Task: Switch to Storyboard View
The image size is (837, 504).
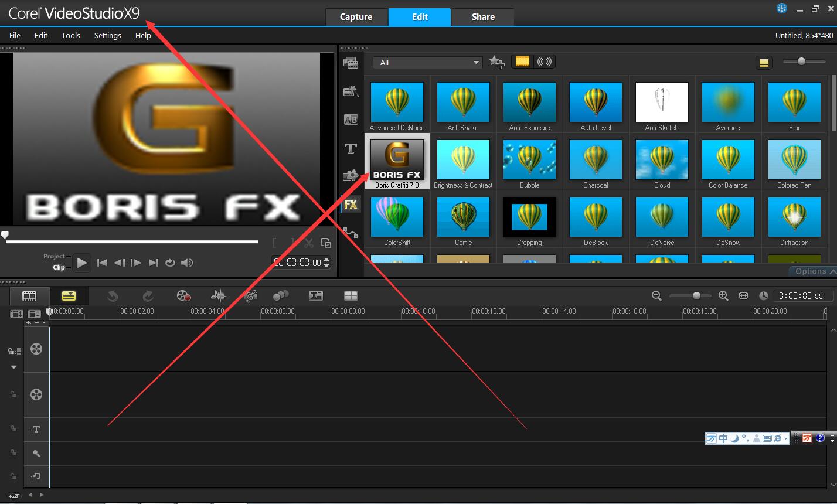Action: coord(29,296)
